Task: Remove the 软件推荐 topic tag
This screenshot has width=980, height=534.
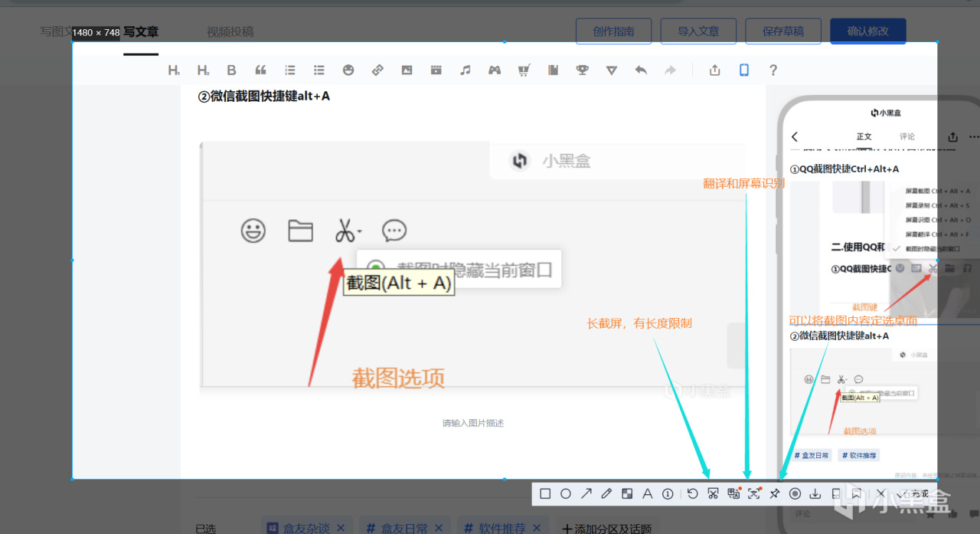Action: 537,528
